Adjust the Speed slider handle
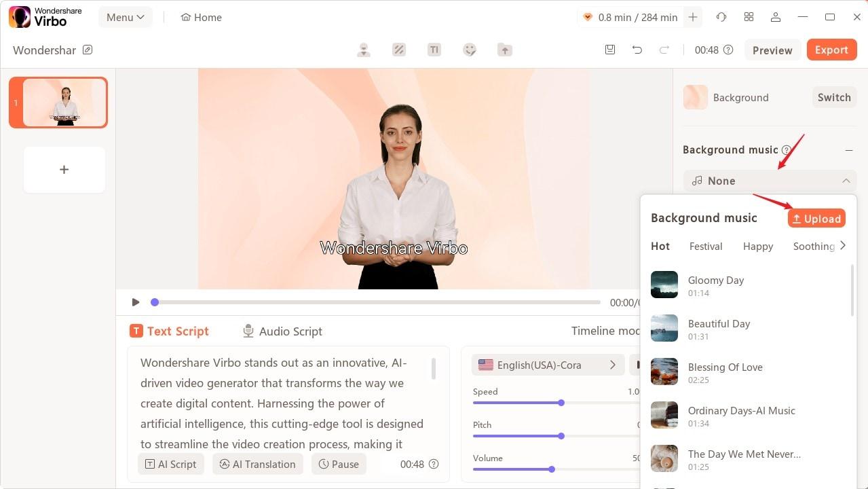This screenshot has width=868, height=489. point(561,403)
